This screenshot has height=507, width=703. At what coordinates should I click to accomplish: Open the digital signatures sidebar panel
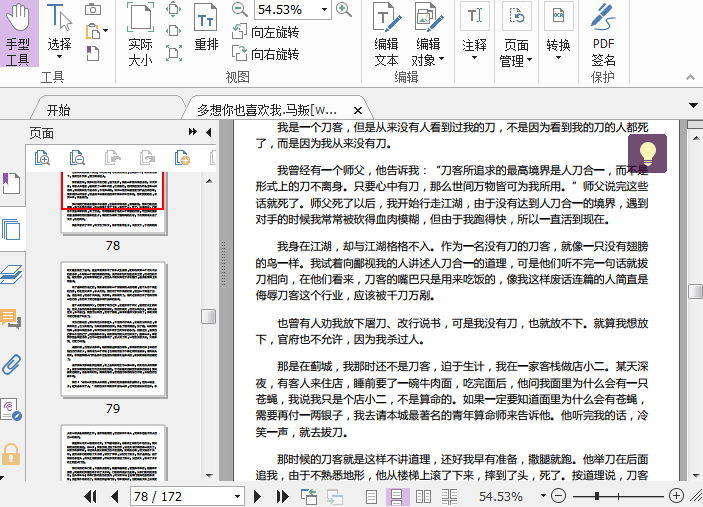tap(11, 409)
